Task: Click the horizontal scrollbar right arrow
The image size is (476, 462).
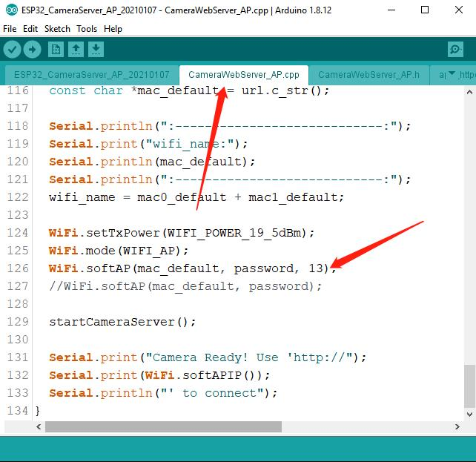Action: click(x=457, y=427)
